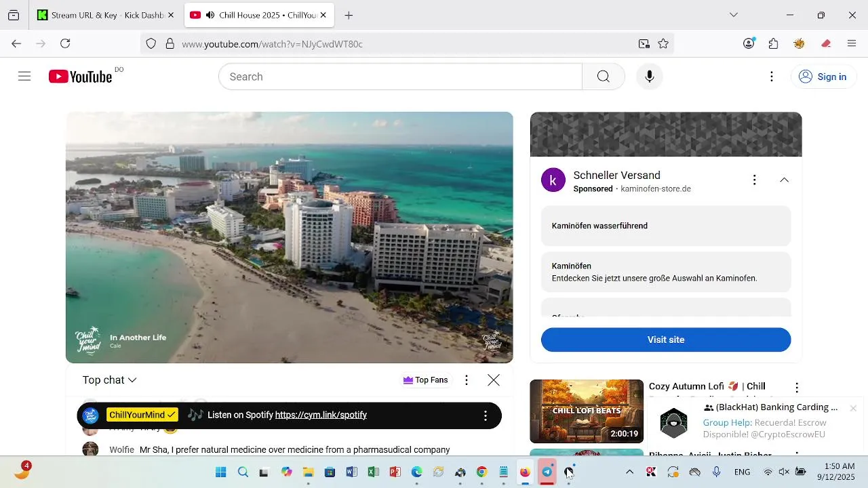Open Windows taskbar search
The width and height of the screenshot is (868, 488).
(x=243, y=472)
